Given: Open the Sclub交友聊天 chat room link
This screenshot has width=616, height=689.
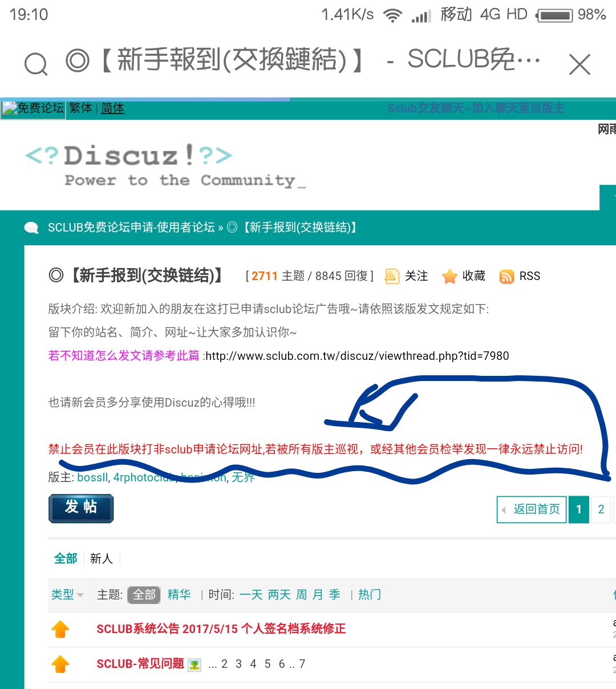Looking at the screenshot, I should tap(476, 108).
